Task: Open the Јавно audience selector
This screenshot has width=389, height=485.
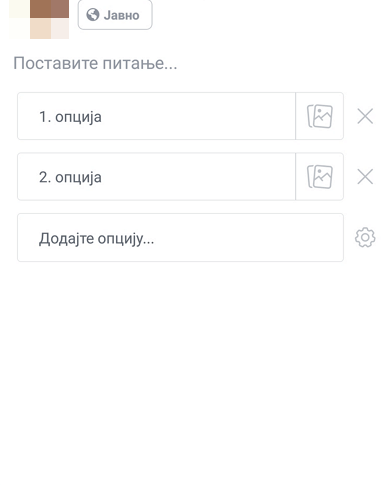Action: pyautogui.click(x=115, y=15)
